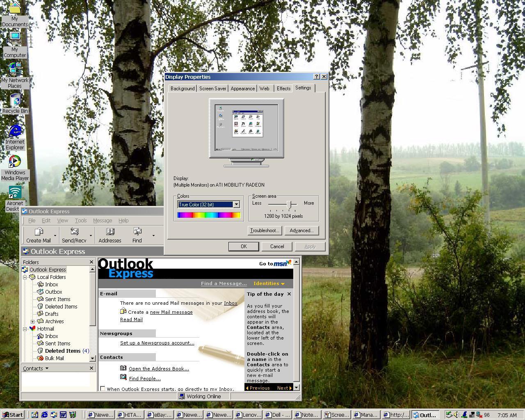Open the Contacts pane dropdown
The image size is (525, 420).
(x=36, y=368)
